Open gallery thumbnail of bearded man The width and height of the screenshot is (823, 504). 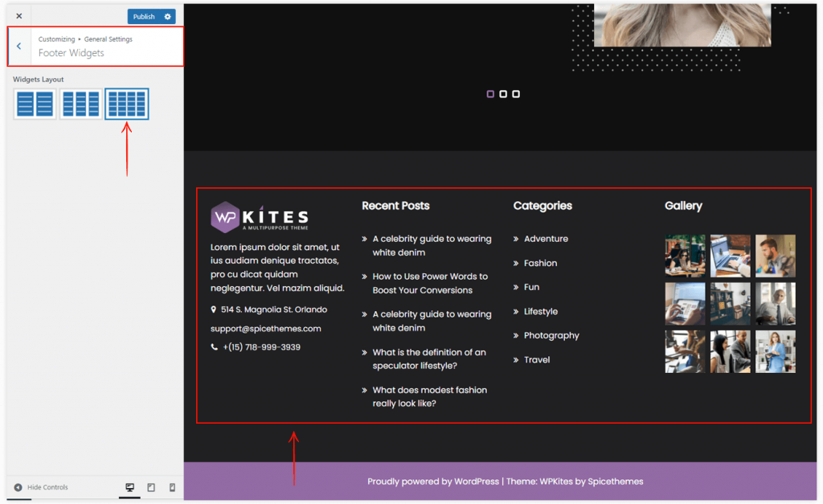(776, 256)
